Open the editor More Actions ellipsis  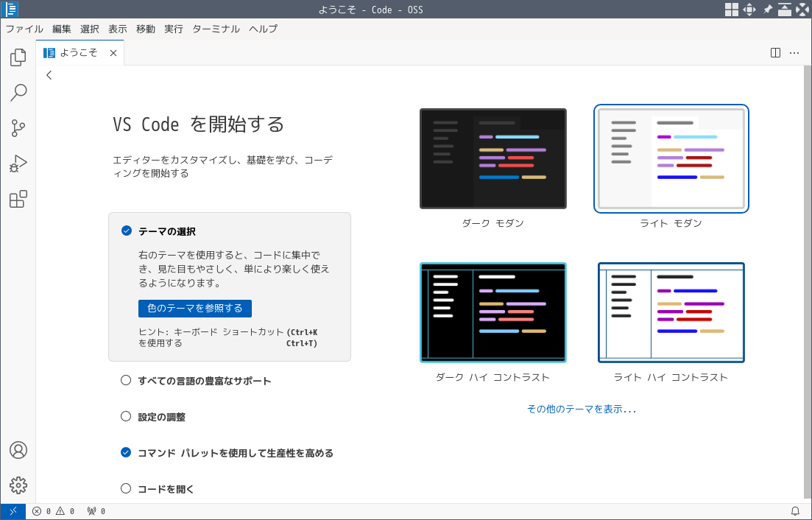tap(794, 53)
